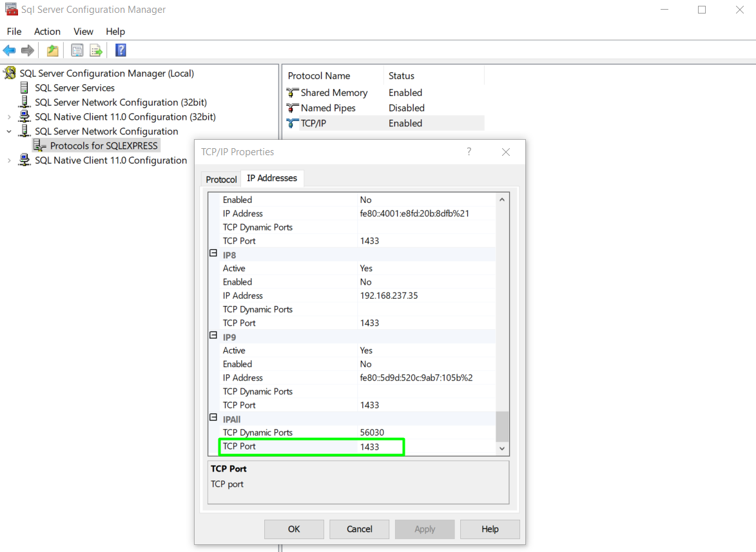Collapse the IP9 section
This screenshot has height=552, width=756.
[x=213, y=335]
